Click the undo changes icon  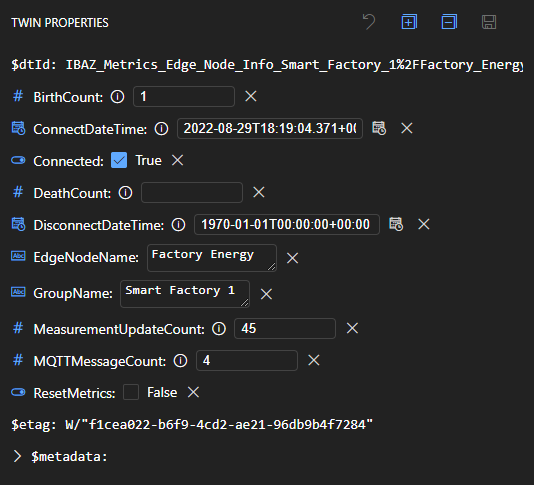[x=369, y=22]
